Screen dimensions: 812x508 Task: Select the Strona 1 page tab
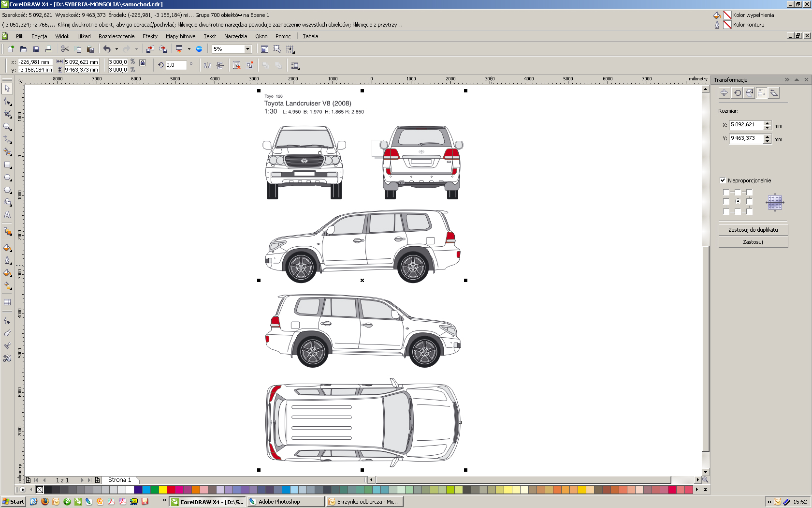(119, 480)
